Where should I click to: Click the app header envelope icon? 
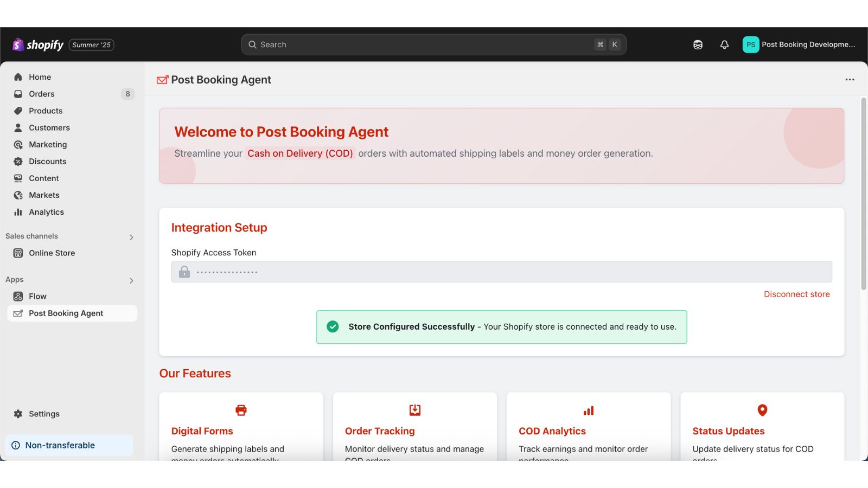pyautogui.click(x=162, y=80)
